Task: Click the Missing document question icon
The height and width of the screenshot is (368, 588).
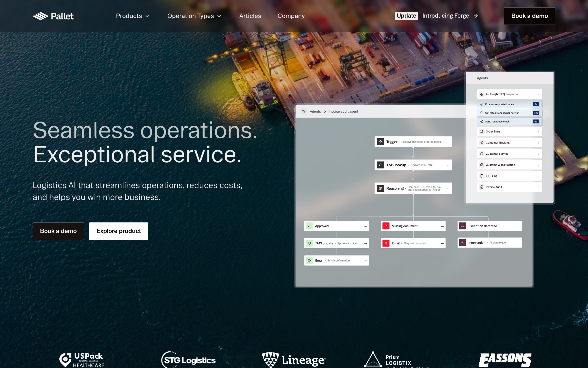Action: point(386,226)
